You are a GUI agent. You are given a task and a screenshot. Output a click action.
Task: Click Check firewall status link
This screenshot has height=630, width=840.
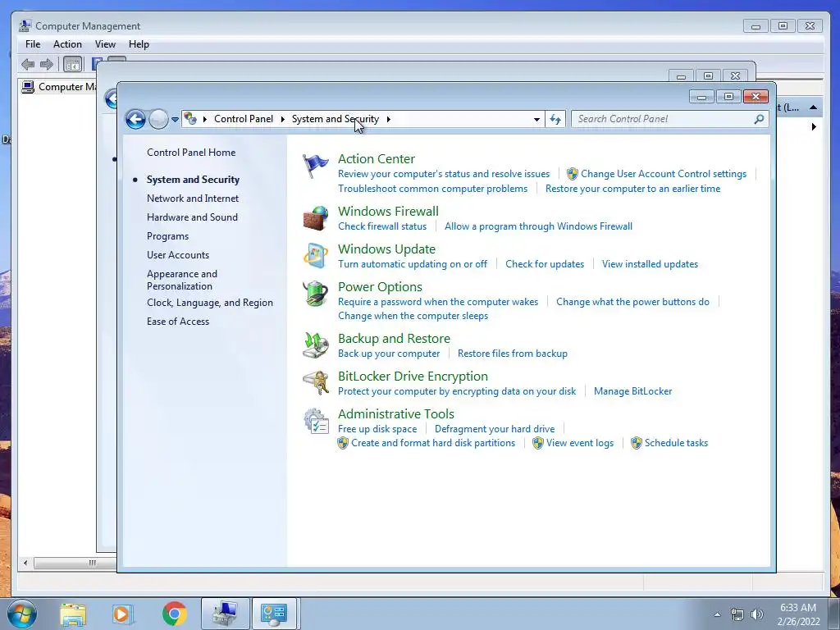[382, 226]
